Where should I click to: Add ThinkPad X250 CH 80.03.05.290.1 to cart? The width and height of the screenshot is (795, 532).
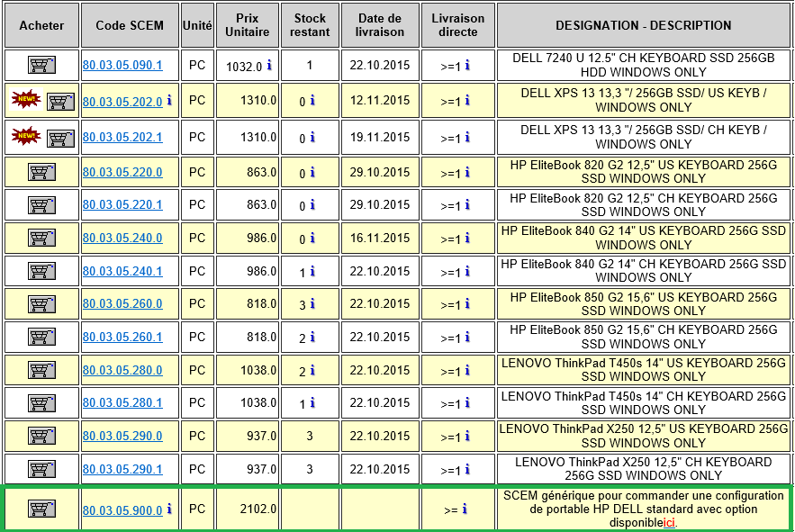point(41,469)
